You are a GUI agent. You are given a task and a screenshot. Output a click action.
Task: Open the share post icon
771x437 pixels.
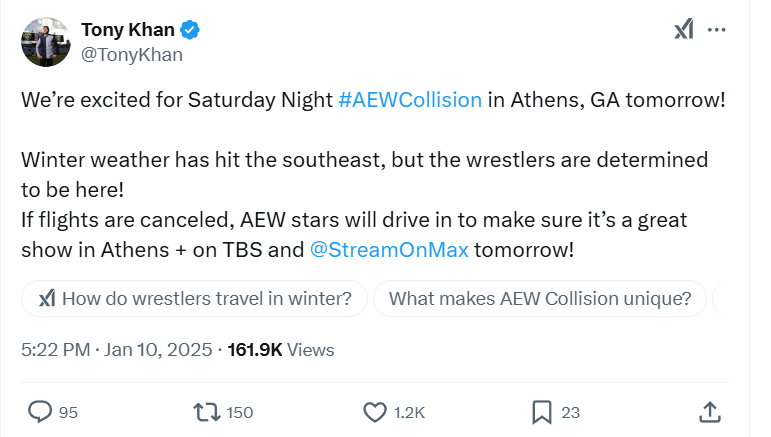(709, 411)
